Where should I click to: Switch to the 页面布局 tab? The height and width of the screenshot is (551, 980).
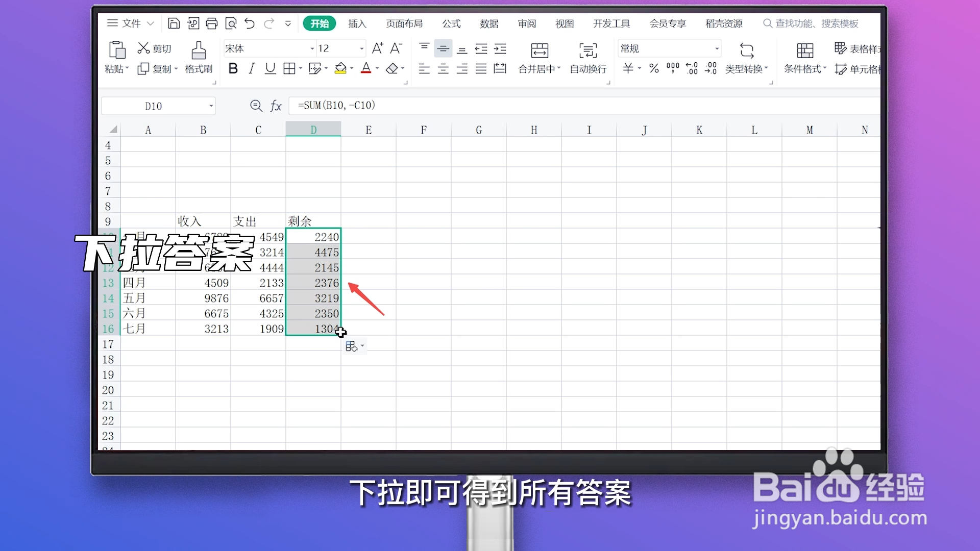point(404,23)
